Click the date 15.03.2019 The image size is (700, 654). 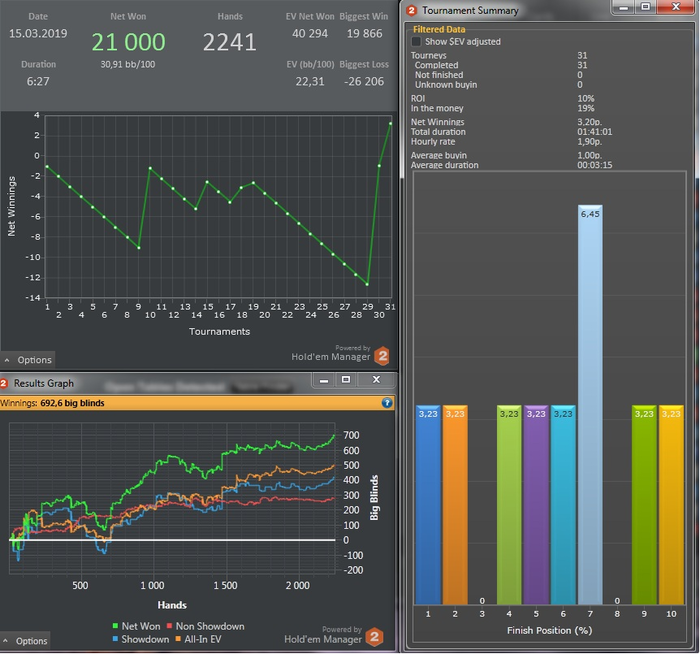(38, 33)
